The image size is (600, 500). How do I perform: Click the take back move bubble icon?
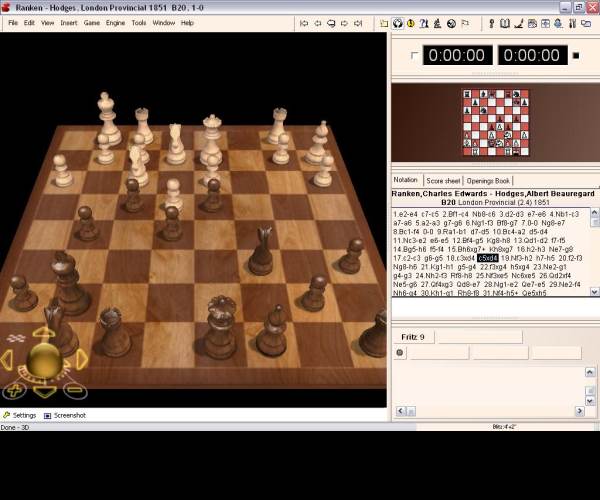331,23
